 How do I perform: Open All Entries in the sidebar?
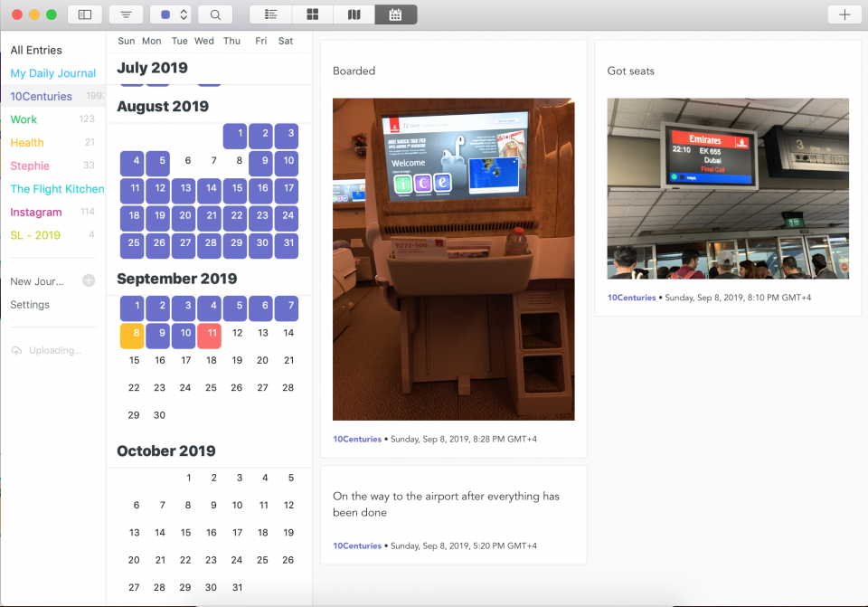pyautogui.click(x=36, y=50)
